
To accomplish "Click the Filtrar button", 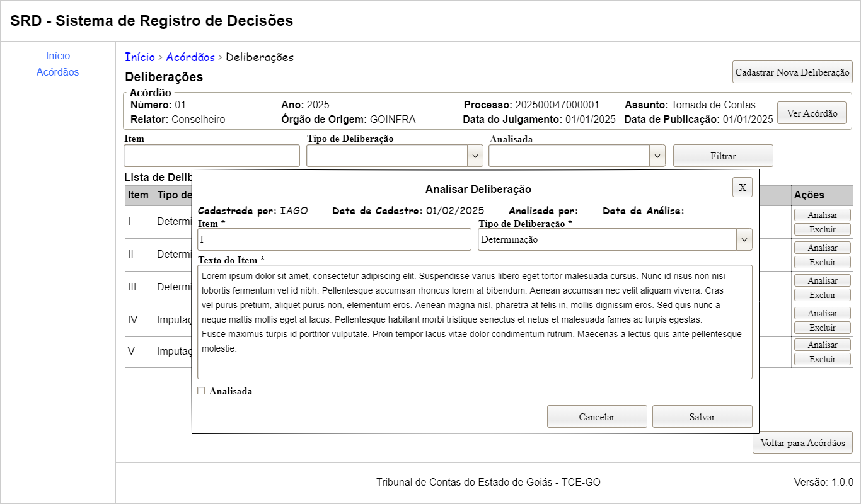I will (722, 156).
